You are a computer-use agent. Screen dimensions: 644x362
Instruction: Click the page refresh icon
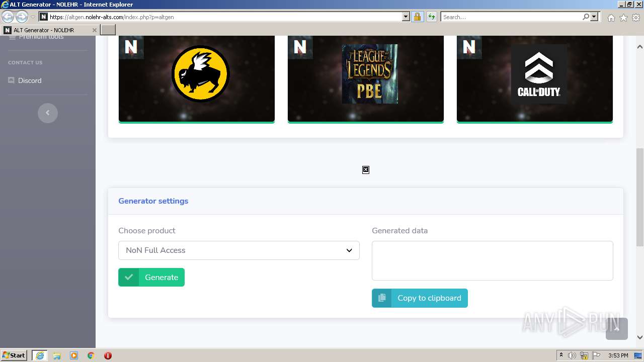[432, 17]
